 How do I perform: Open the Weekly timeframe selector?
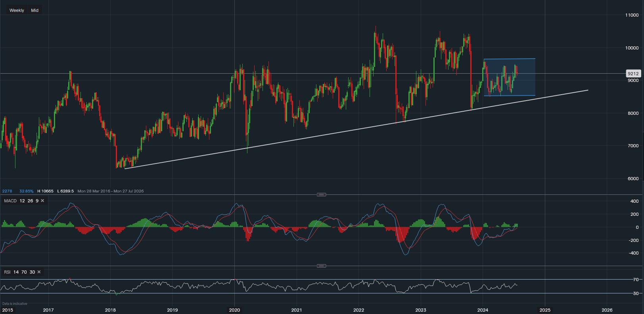(x=17, y=10)
